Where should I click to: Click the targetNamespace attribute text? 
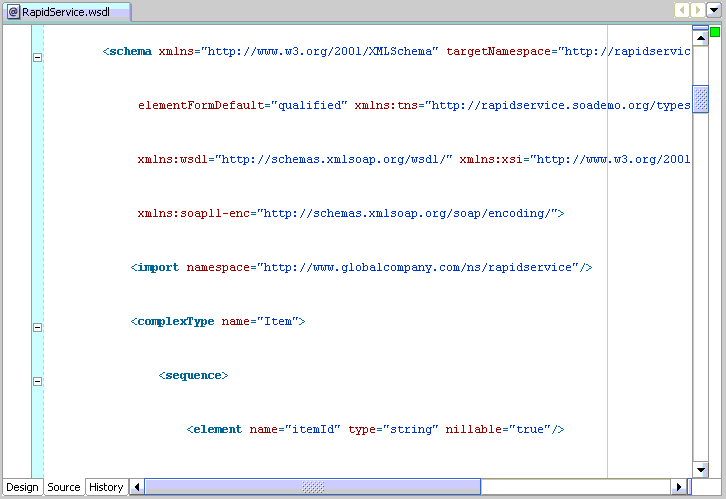pyautogui.click(x=498, y=51)
